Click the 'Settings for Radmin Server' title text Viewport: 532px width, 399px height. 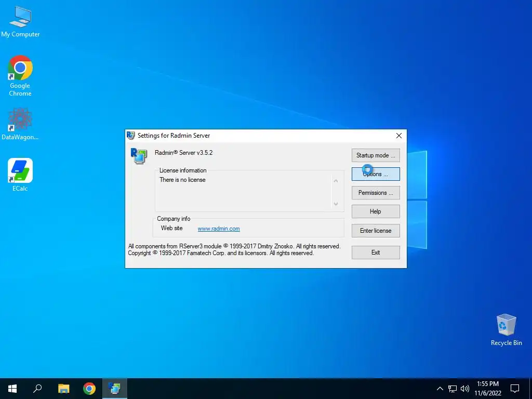(x=174, y=136)
